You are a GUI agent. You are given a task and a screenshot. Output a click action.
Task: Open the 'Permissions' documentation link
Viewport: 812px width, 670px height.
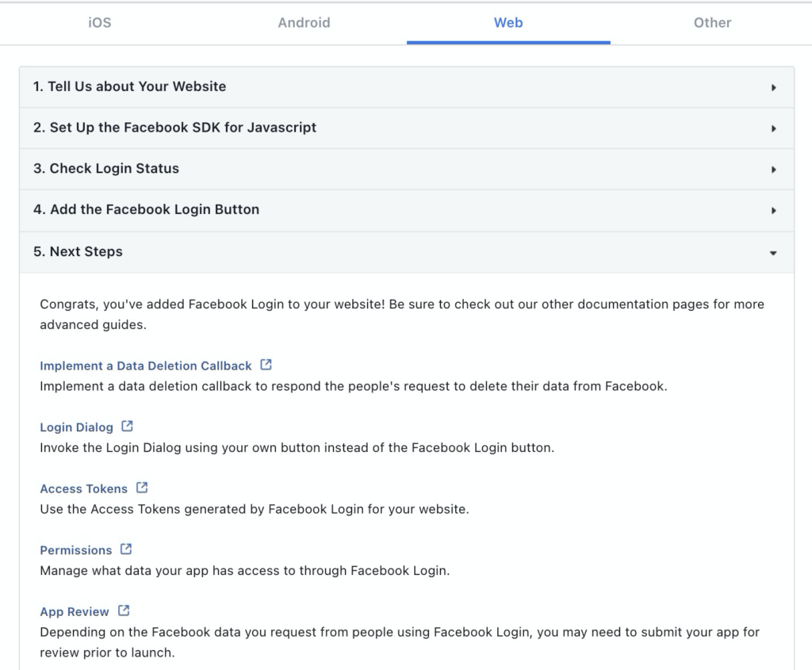click(76, 549)
